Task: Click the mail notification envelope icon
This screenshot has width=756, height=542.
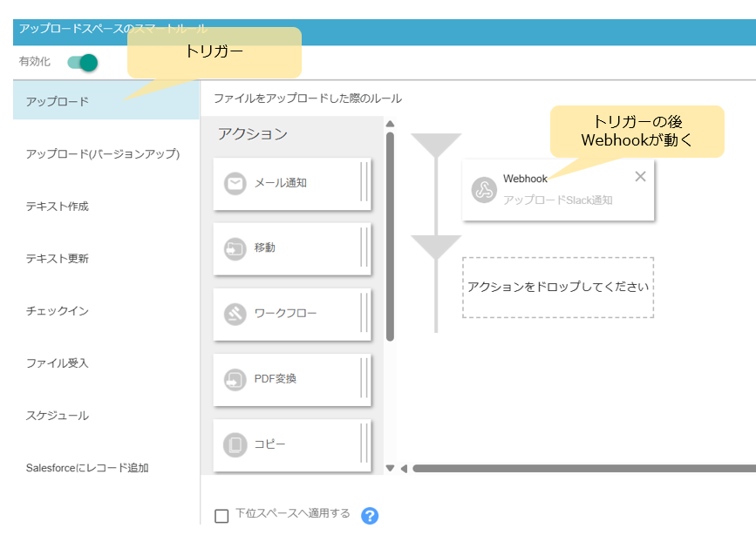Action: (x=235, y=184)
